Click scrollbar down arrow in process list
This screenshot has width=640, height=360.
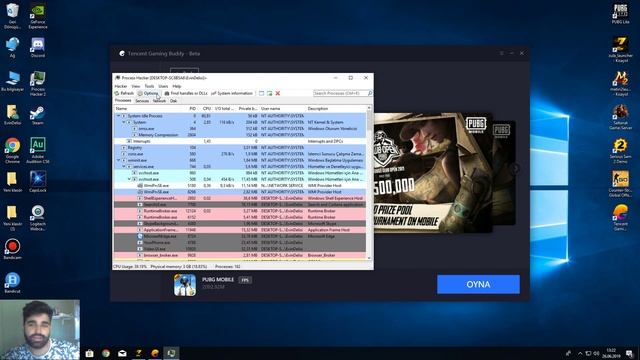point(369,258)
